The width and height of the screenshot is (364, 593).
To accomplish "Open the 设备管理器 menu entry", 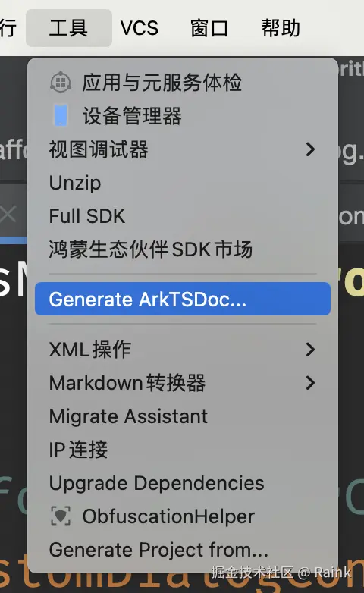I will point(183,115).
